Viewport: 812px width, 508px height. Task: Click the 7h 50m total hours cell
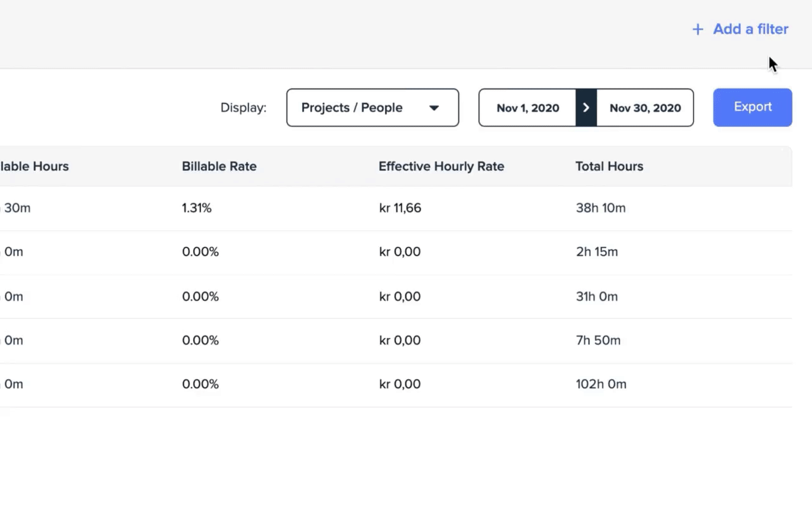coord(598,340)
